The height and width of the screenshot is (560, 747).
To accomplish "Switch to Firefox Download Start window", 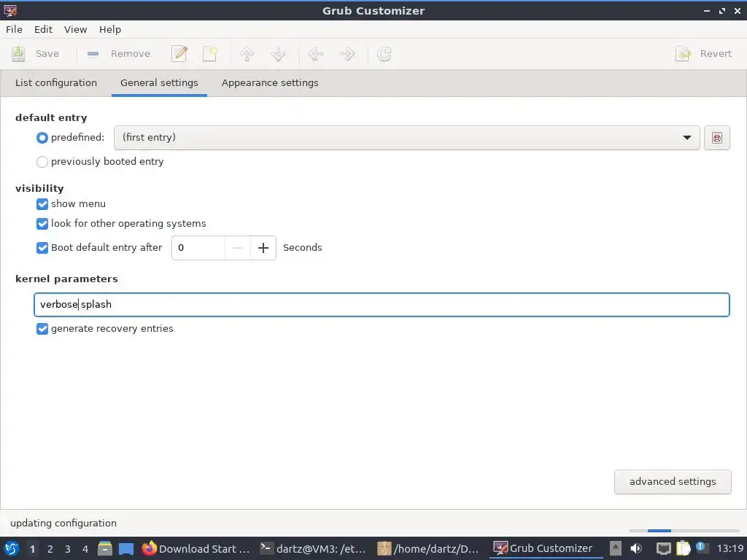I will coord(196,548).
